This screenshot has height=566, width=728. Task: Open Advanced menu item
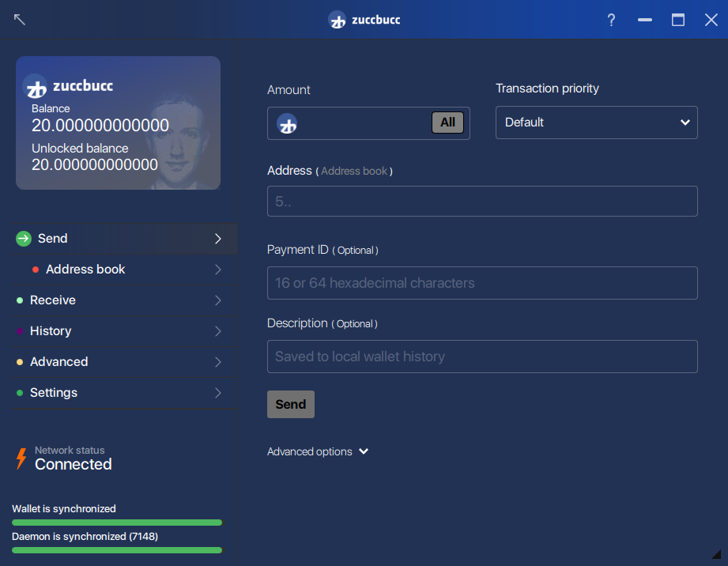pos(124,362)
